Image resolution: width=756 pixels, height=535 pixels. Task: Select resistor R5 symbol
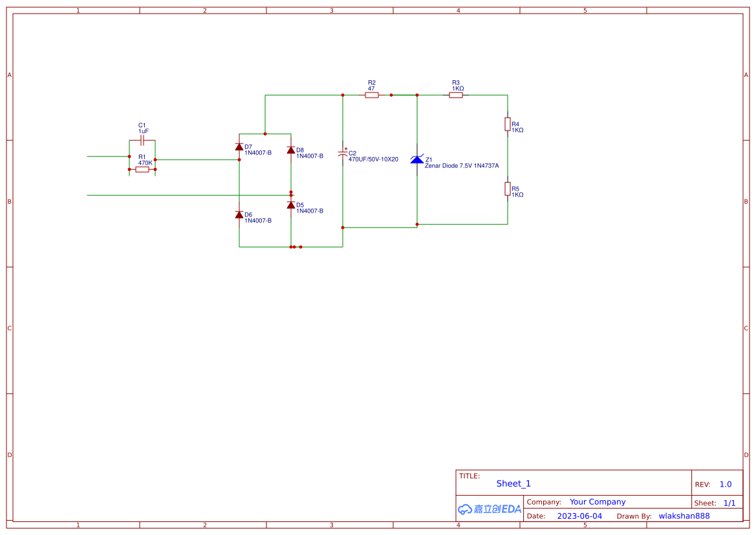tap(507, 189)
